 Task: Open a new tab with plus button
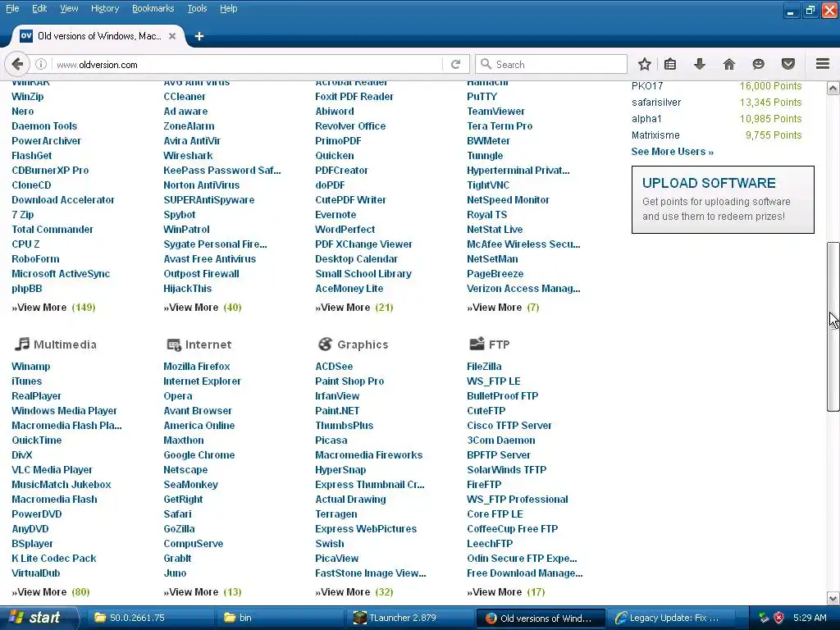click(199, 36)
